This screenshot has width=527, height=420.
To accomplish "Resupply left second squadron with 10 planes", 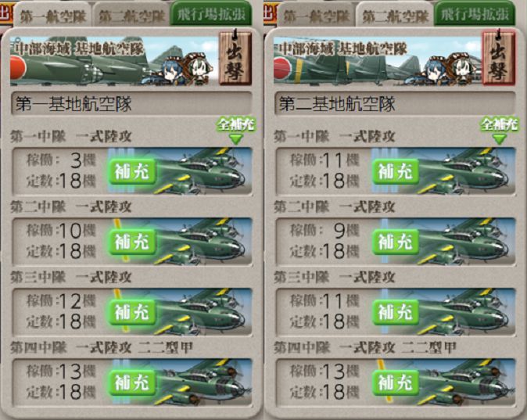I will (132, 242).
